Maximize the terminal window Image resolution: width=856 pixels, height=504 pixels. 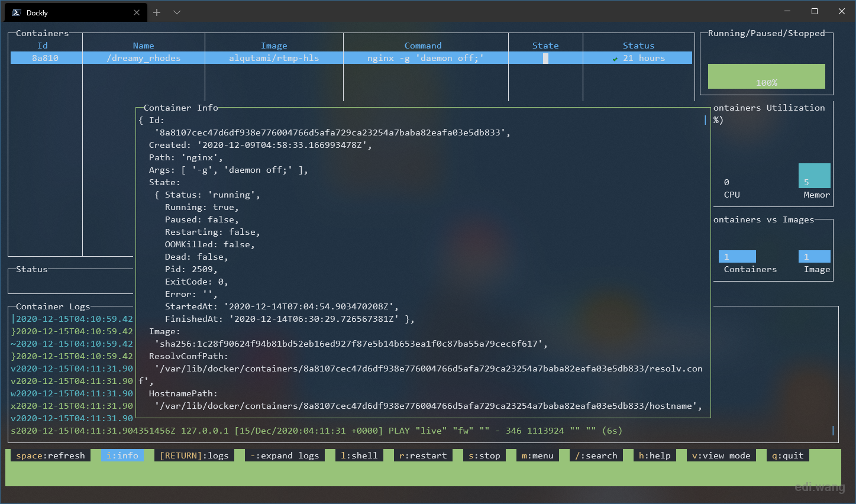[815, 11]
